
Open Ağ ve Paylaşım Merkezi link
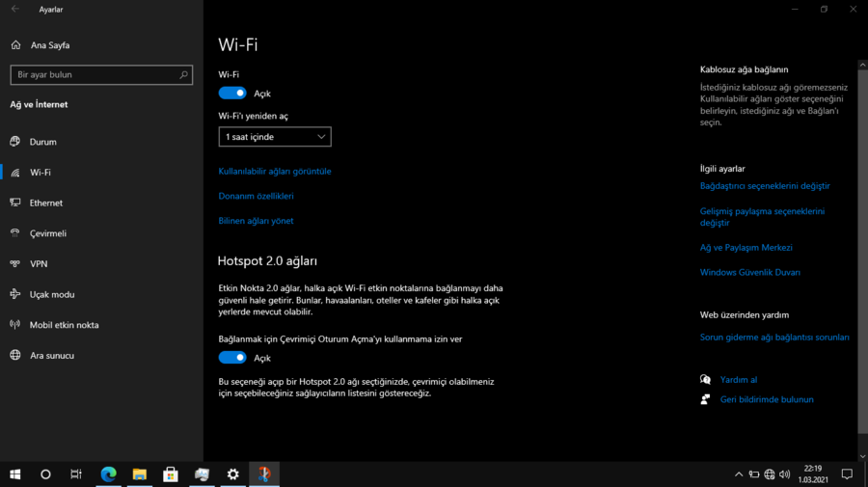click(746, 248)
